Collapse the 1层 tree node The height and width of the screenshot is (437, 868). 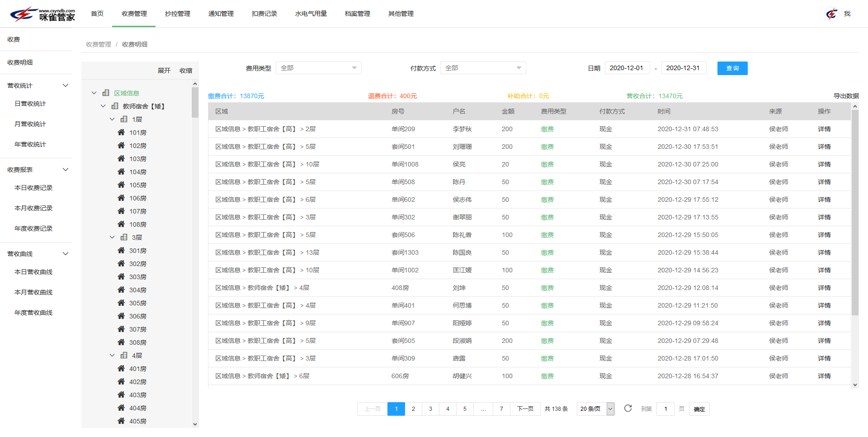click(x=112, y=119)
